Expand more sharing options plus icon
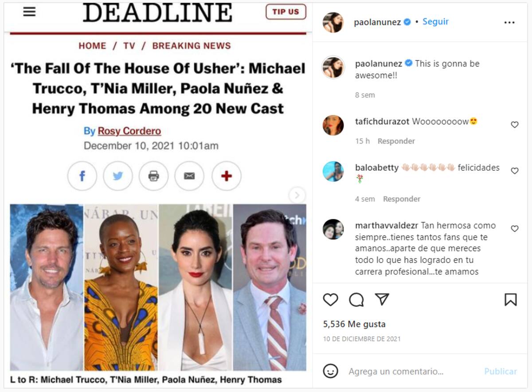Viewport: 532px width, 392px height. coord(227,176)
